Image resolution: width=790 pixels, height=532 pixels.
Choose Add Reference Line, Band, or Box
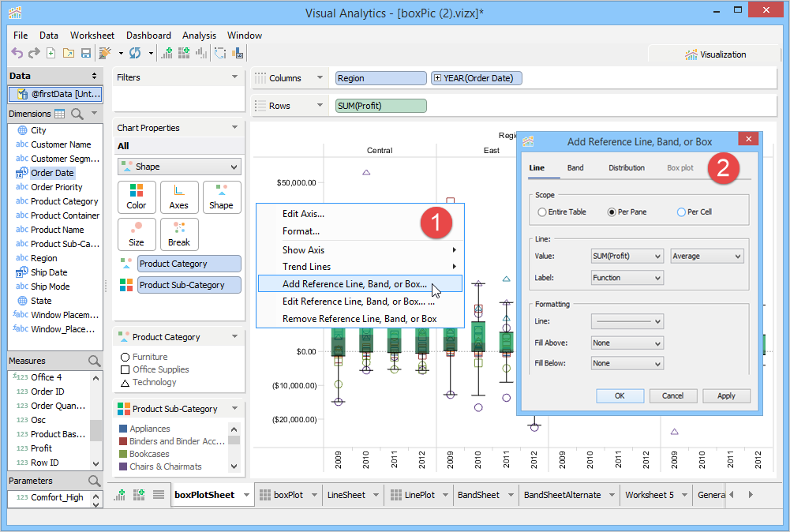click(354, 284)
